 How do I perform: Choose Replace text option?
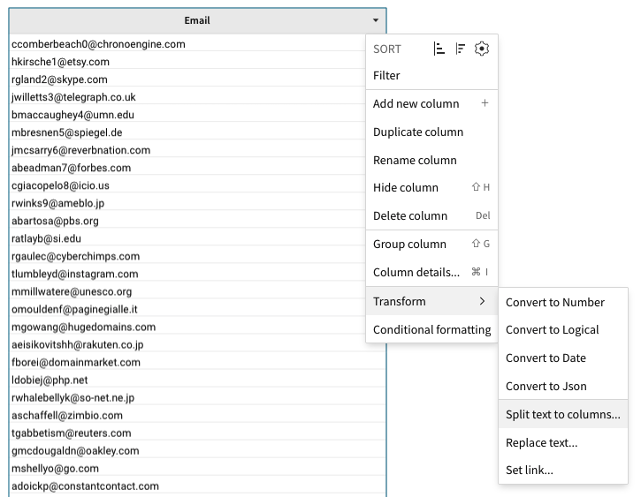pos(542,442)
